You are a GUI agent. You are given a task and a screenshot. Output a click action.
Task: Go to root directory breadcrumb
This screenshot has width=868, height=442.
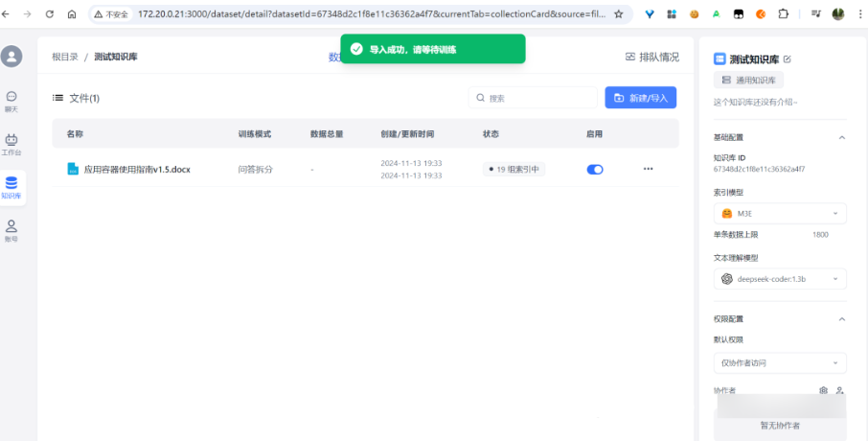point(65,57)
